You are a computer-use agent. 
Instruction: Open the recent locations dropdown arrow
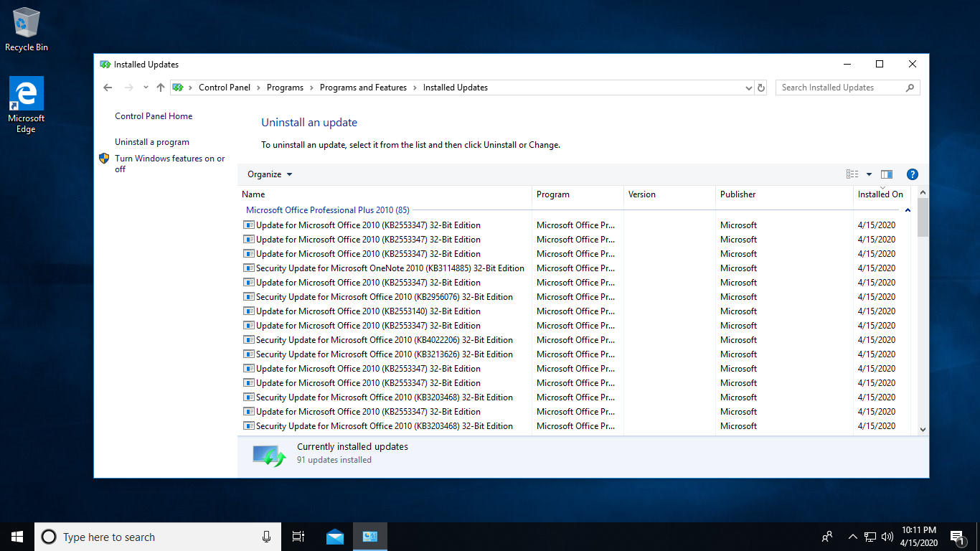(146, 88)
